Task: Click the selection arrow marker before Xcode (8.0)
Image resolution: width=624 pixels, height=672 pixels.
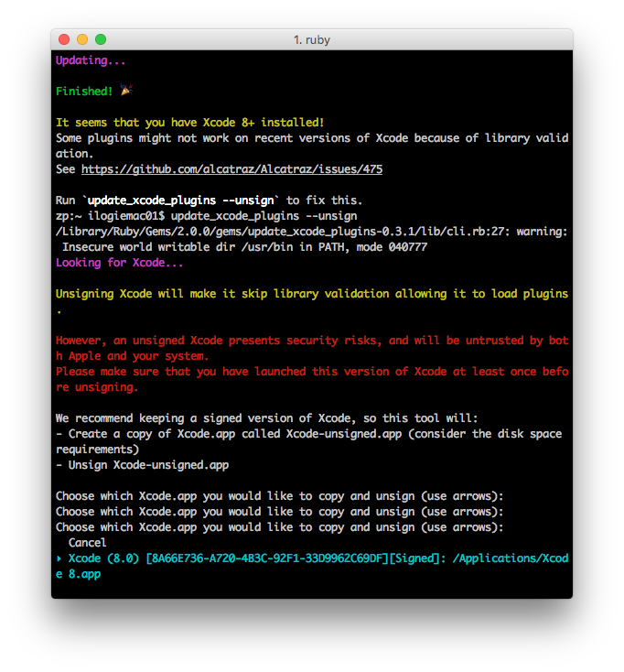Action: tap(59, 558)
